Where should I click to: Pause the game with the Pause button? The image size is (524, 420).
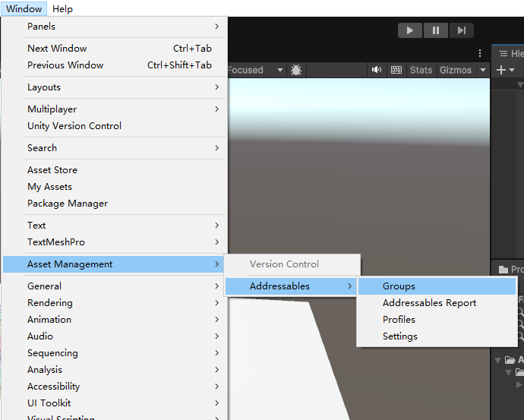tap(436, 30)
